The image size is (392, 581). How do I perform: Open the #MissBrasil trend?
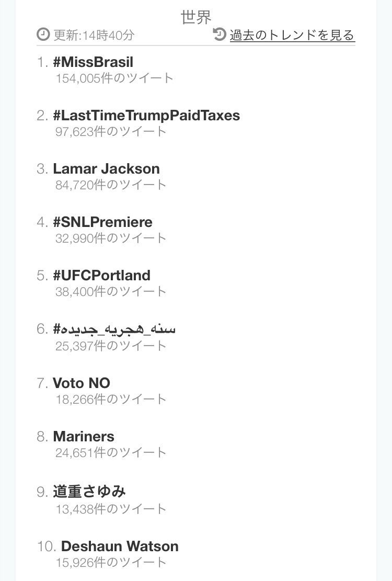(x=93, y=62)
